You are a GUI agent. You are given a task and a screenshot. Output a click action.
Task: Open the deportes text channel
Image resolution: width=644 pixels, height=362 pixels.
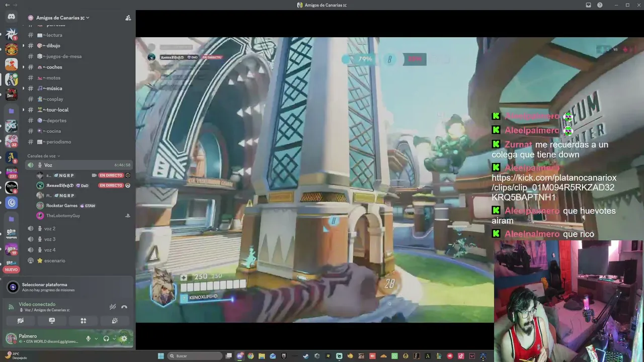[79, 121]
